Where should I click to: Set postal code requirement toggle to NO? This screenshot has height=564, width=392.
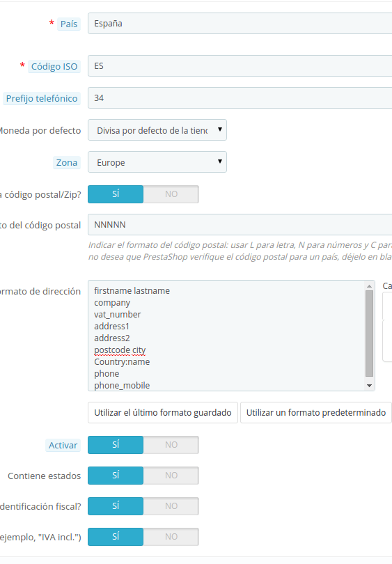[x=171, y=194]
